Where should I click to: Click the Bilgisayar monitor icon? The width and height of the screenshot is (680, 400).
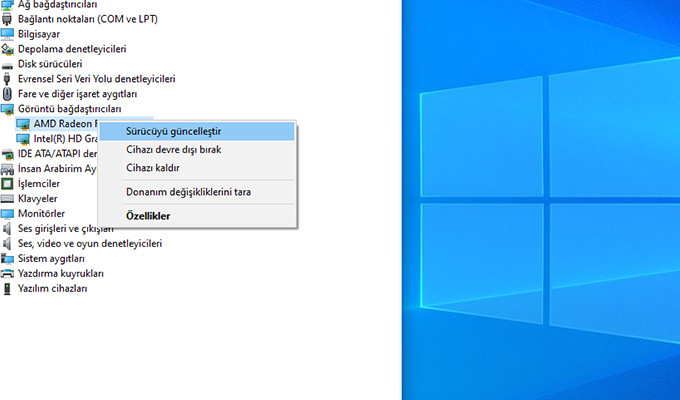(x=7, y=34)
